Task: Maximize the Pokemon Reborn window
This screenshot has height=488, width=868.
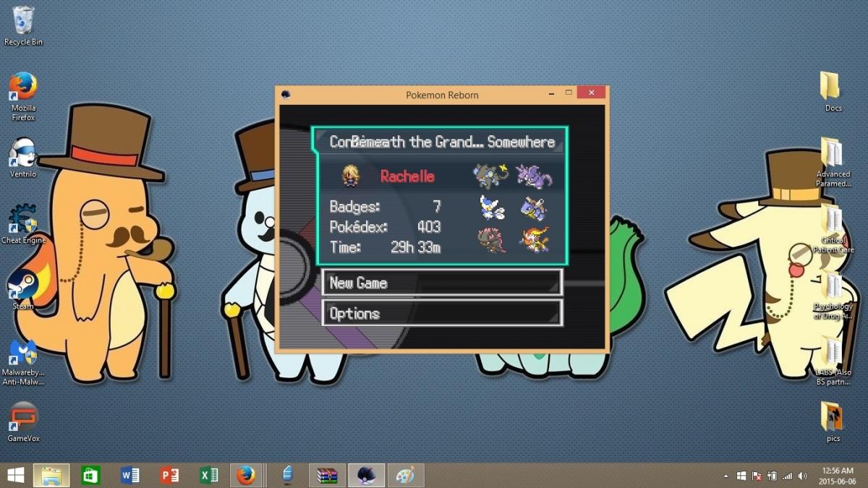Action: coord(569,93)
